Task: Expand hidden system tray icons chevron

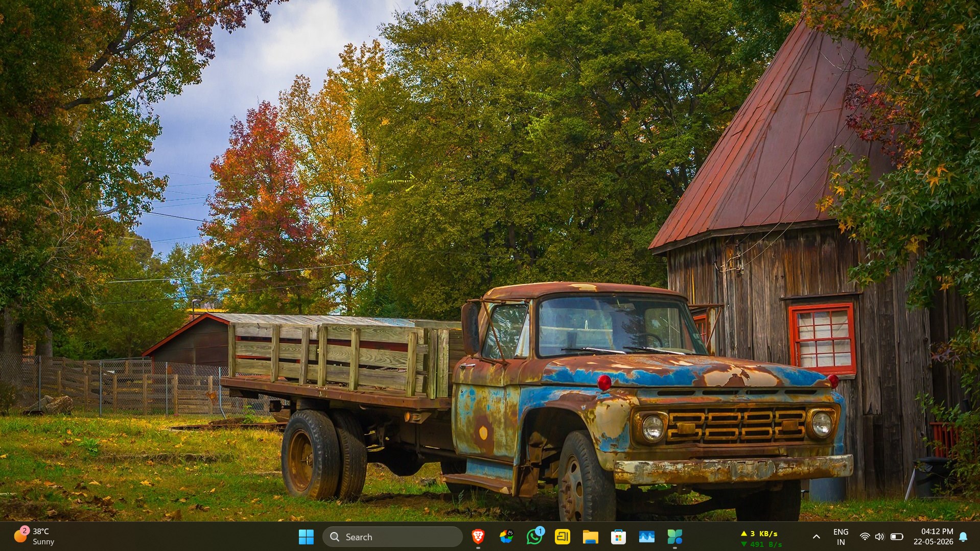Action: point(816,537)
